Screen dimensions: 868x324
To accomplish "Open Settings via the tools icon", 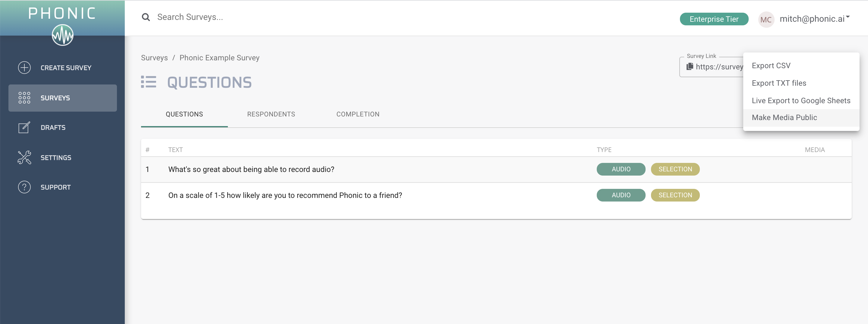I will pyautogui.click(x=24, y=157).
